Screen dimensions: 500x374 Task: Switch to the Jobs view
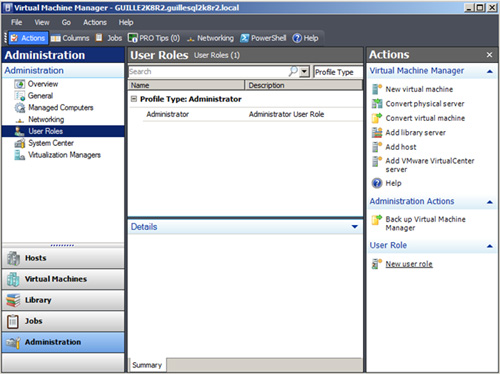(x=63, y=321)
